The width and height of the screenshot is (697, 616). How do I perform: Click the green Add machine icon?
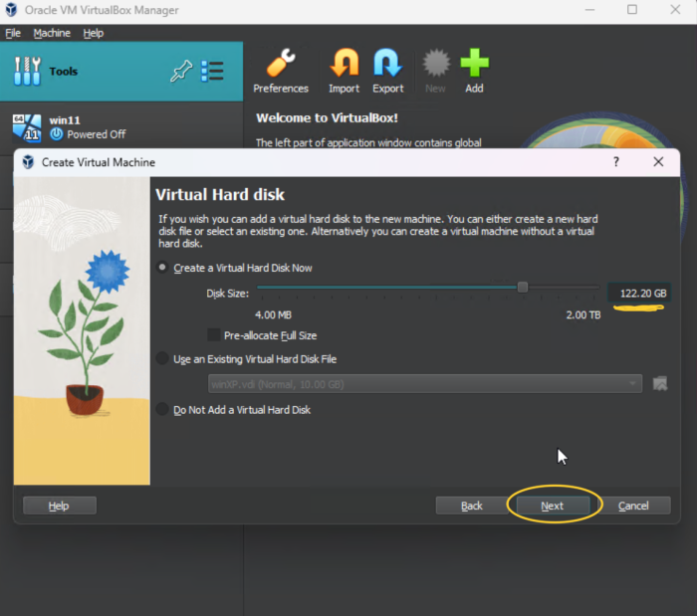click(474, 71)
